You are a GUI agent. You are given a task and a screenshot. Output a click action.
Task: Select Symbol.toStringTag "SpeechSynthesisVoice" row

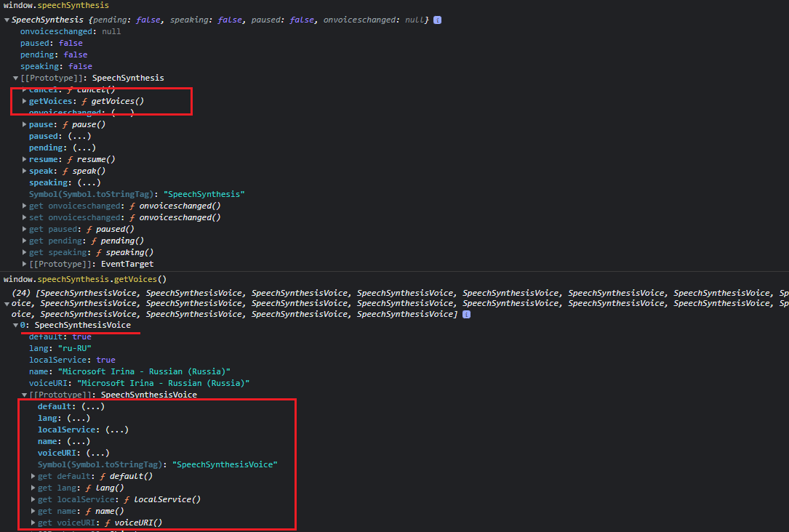click(x=158, y=464)
